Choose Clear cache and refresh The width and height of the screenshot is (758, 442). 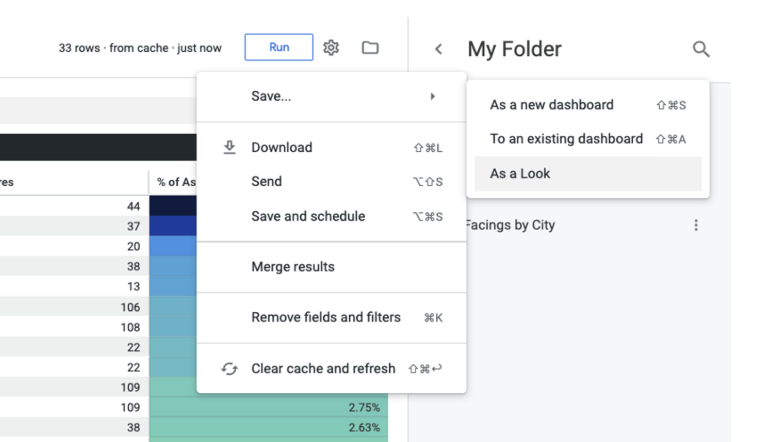(332, 368)
